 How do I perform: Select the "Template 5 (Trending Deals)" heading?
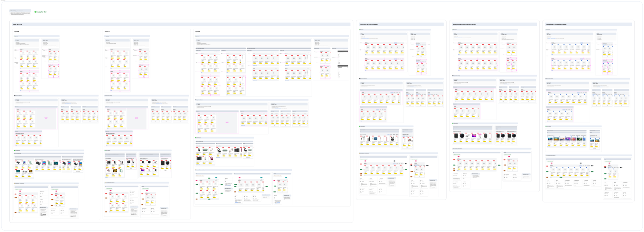click(x=556, y=24)
